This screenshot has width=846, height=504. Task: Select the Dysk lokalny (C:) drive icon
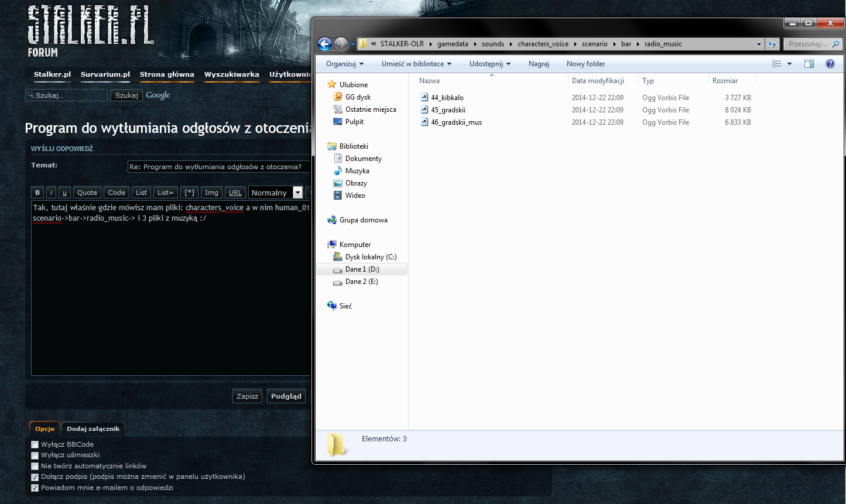click(338, 256)
